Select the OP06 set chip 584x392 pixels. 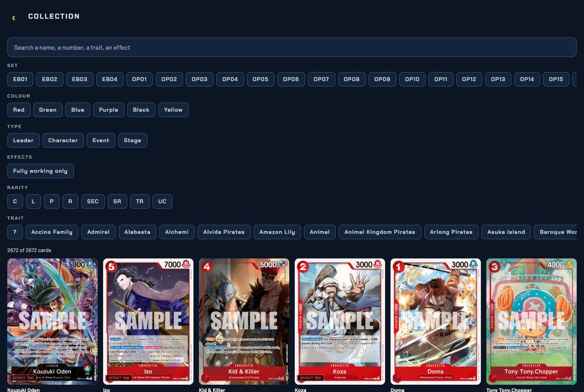point(291,79)
